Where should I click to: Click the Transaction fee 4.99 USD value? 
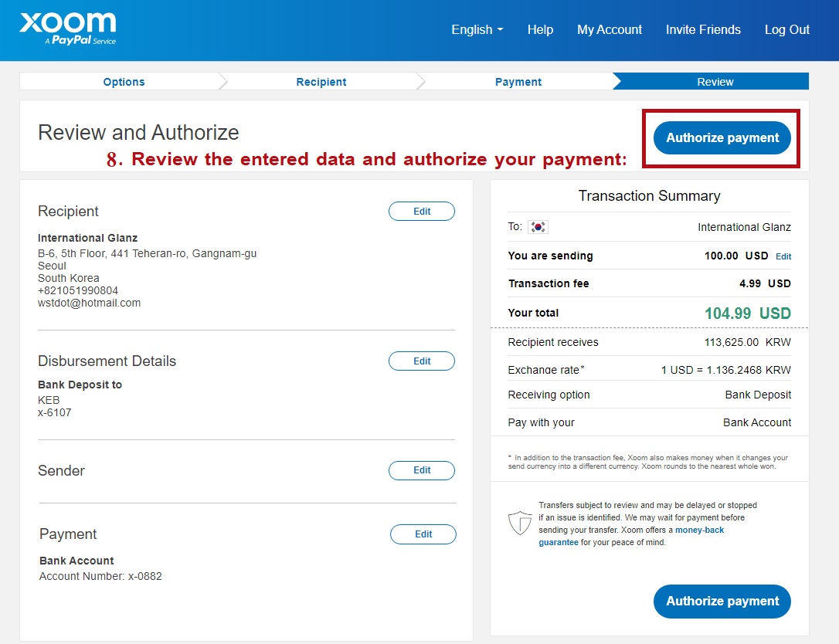(x=765, y=283)
